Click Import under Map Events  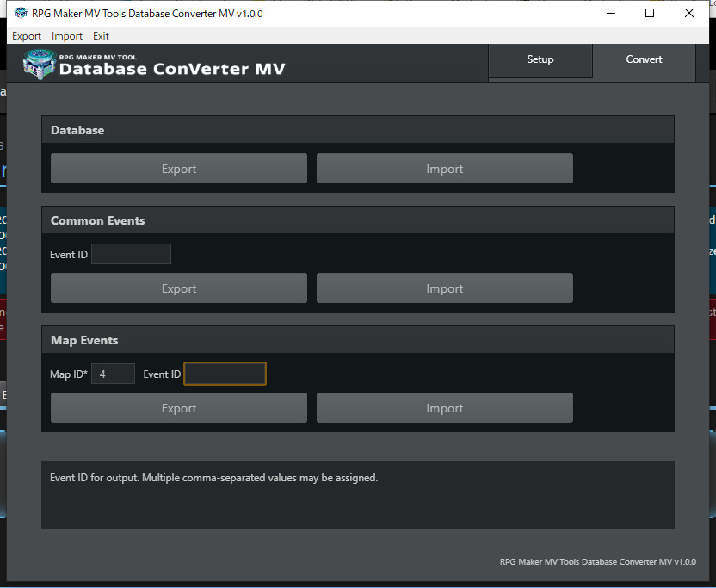click(444, 407)
